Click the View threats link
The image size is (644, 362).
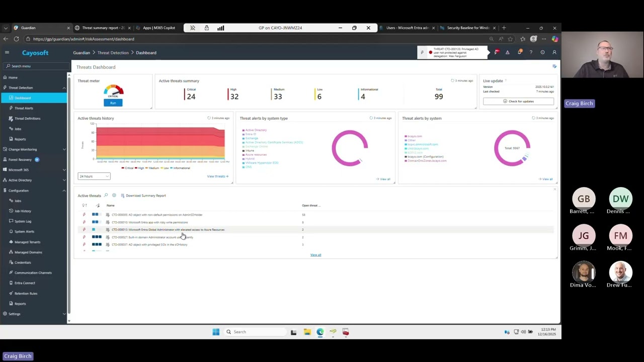click(x=217, y=176)
